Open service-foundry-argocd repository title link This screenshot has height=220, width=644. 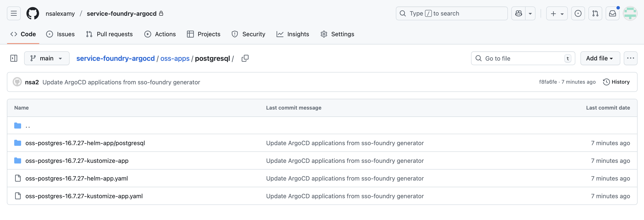(x=121, y=14)
